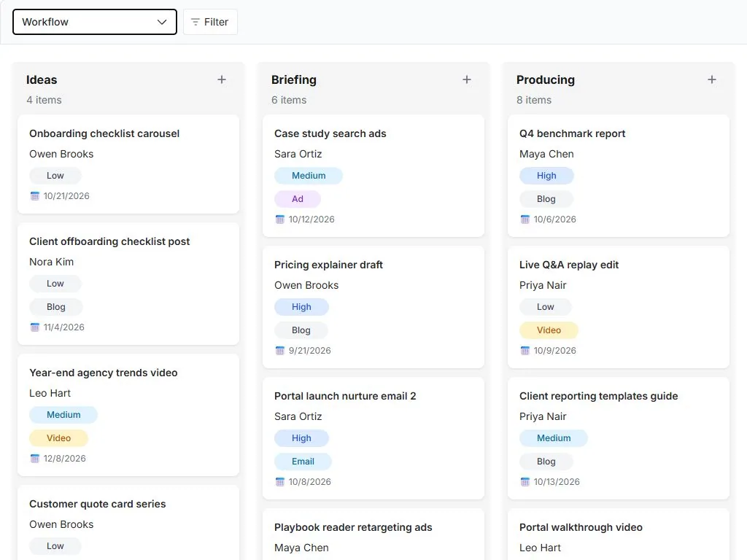Click the 8 items count under Producing
The width and height of the screenshot is (747, 560).
click(x=534, y=100)
